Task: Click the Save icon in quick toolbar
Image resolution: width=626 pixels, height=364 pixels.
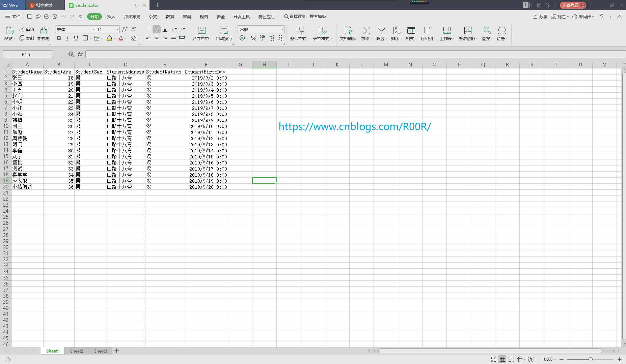Action: (x=30, y=17)
